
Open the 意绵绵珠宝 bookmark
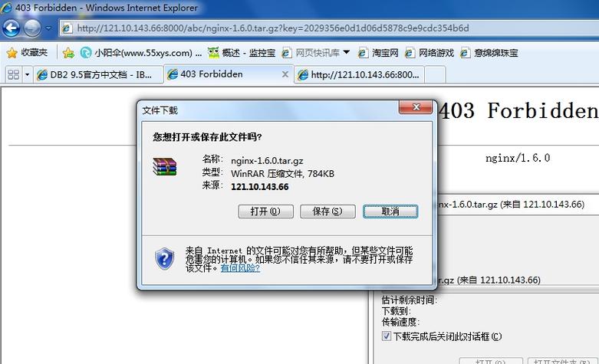point(489,53)
